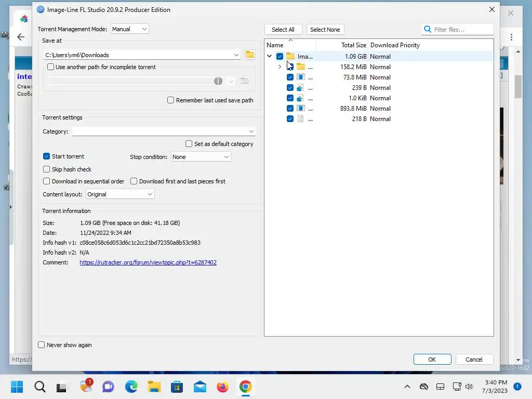Open taskbar Search

39,387
